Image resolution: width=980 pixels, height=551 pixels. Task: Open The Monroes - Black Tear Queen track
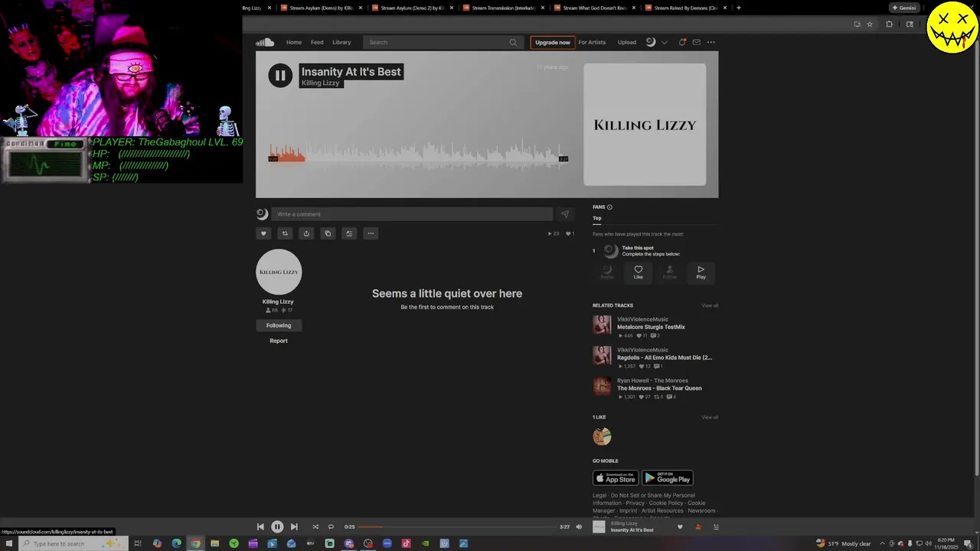coord(659,388)
